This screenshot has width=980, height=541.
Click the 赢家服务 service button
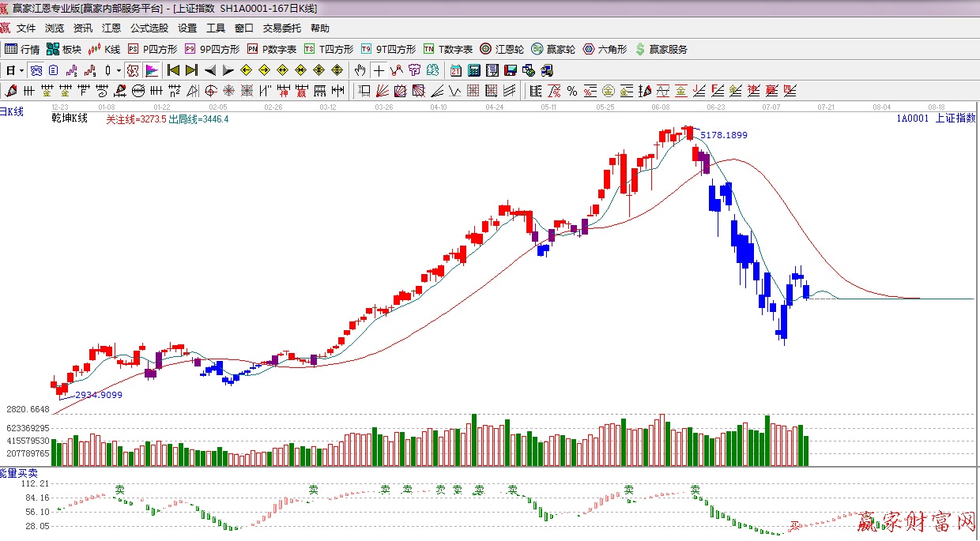(x=661, y=49)
